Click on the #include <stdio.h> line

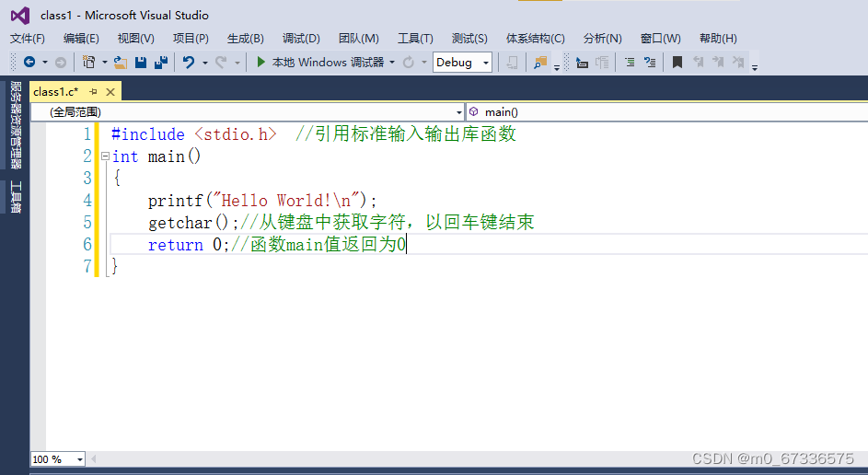coord(193,134)
